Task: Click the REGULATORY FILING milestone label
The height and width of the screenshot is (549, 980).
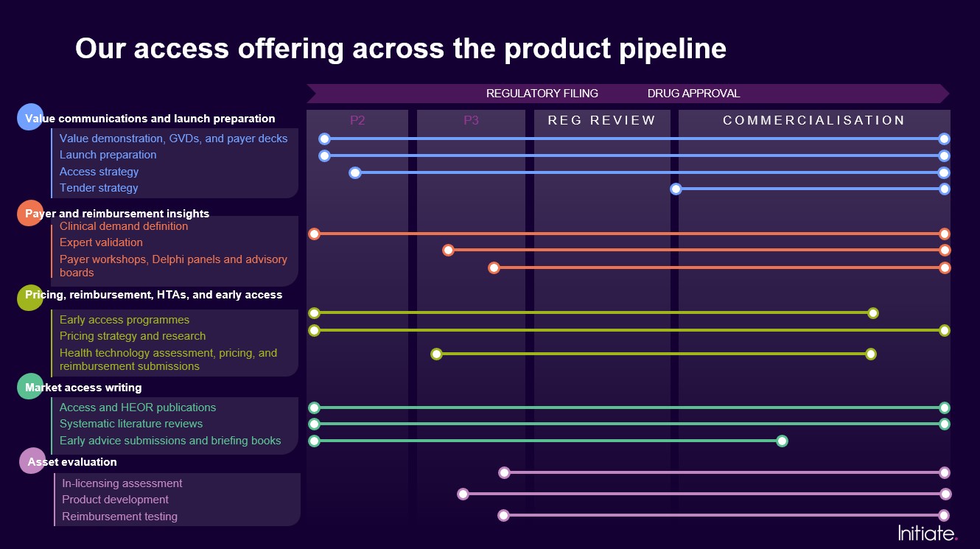Action: point(542,94)
